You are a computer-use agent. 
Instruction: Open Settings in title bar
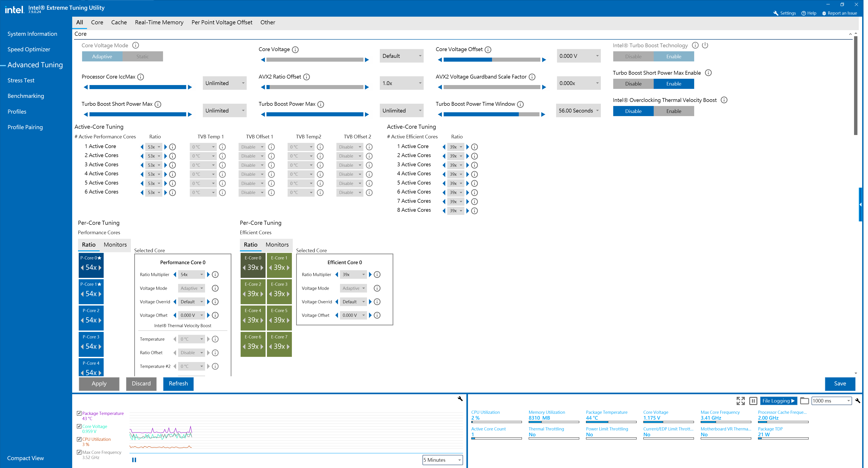pyautogui.click(x=784, y=13)
